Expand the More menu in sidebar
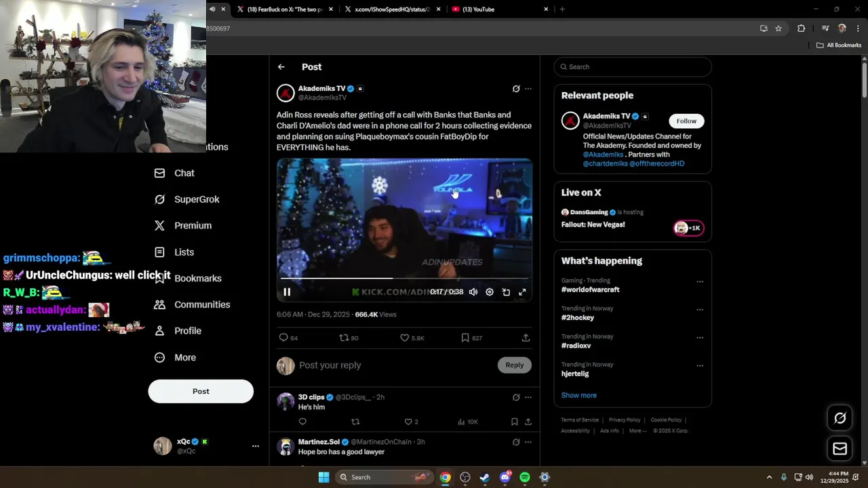The width and height of the screenshot is (868, 488). tap(175, 358)
